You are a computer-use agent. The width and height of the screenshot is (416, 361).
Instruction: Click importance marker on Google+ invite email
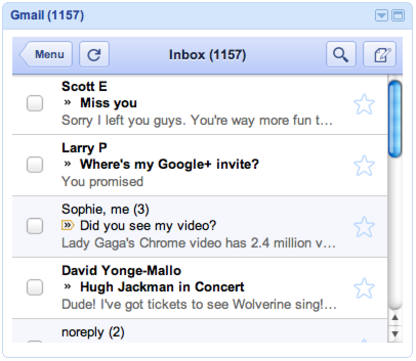(x=68, y=164)
